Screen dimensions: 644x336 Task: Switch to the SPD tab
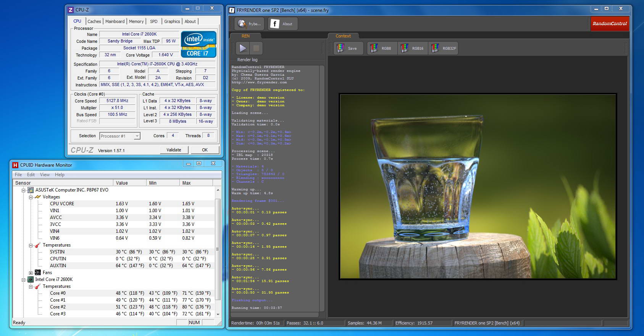click(x=154, y=21)
